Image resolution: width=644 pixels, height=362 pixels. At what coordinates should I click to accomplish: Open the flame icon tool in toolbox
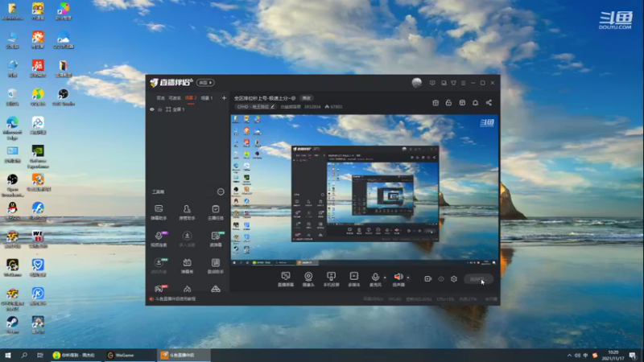click(187, 289)
